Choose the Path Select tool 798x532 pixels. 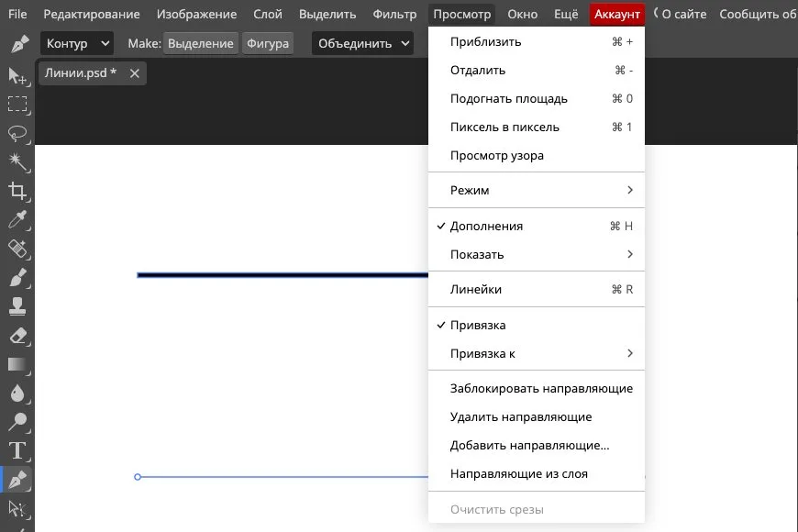[17, 509]
